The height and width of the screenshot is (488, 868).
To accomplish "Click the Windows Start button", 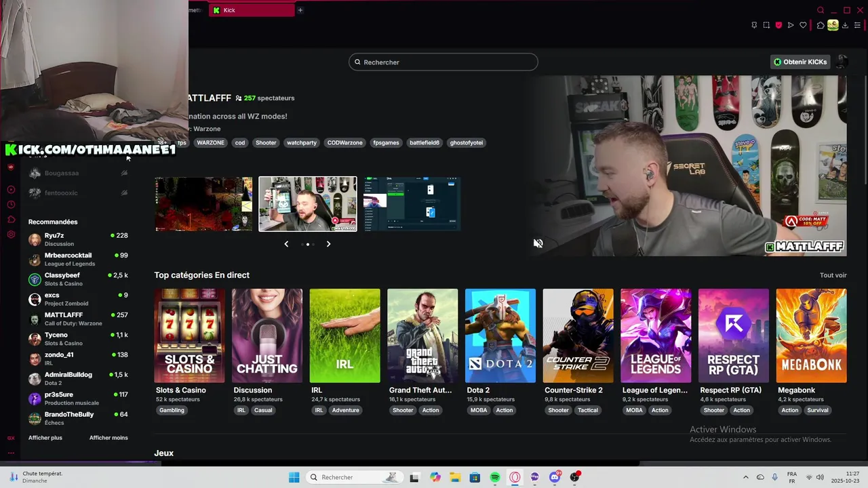I will pyautogui.click(x=294, y=477).
